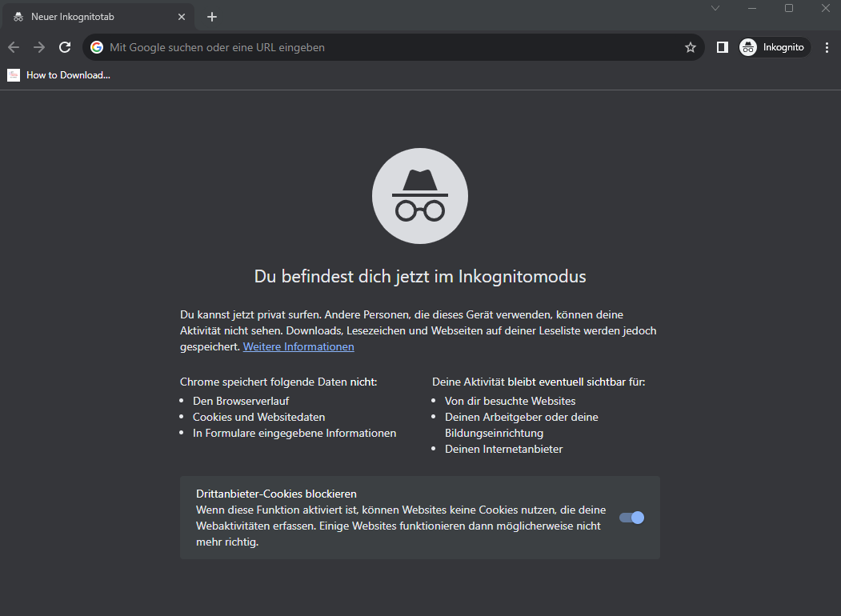Image resolution: width=841 pixels, height=616 pixels.
Task: Open the Chrome three-dot menu
Action: [827, 47]
